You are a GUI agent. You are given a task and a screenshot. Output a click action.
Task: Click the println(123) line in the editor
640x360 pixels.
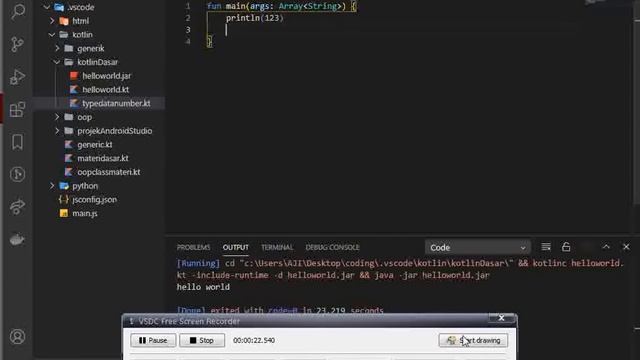[x=255, y=18]
